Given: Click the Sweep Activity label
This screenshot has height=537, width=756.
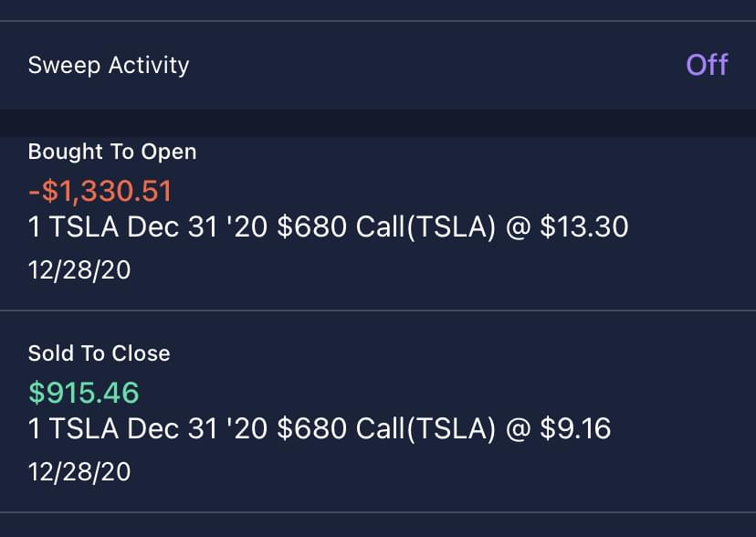Looking at the screenshot, I should pyautogui.click(x=109, y=66).
